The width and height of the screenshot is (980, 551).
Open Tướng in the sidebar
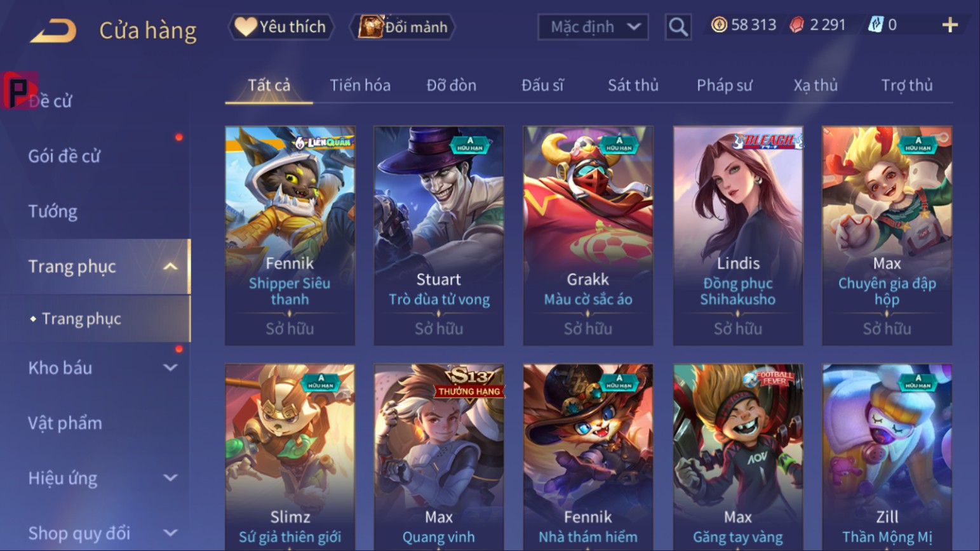[x=53, y=211]
